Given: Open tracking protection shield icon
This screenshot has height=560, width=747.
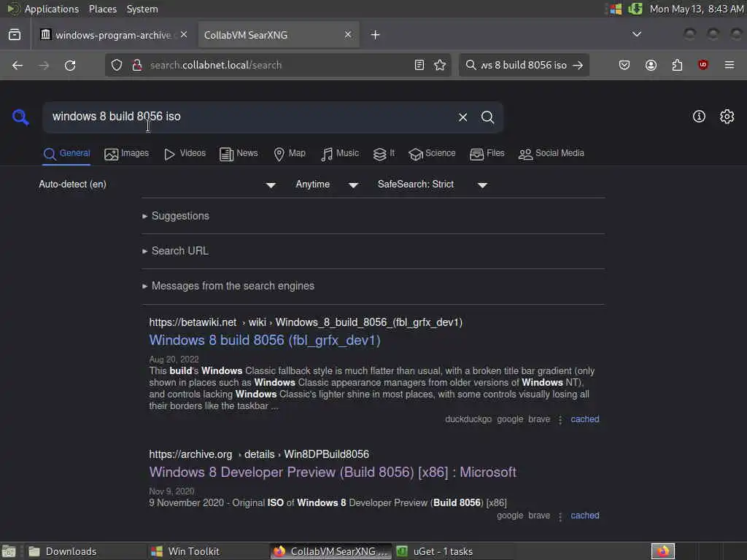Looking at the screenshot, I should click(117, 65).
